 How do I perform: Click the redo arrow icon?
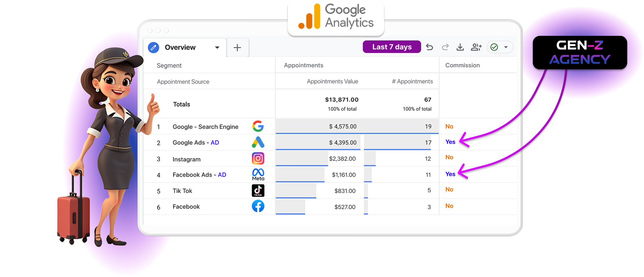[x=445, y=47]
